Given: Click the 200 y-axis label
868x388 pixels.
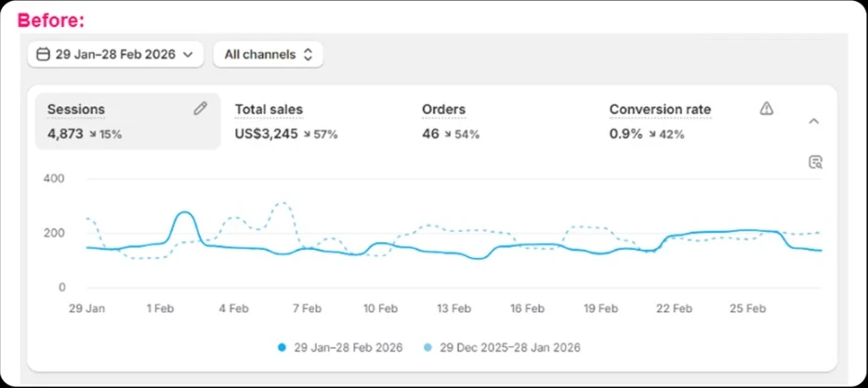Looking at the screenshot, I should pos(54,233).
